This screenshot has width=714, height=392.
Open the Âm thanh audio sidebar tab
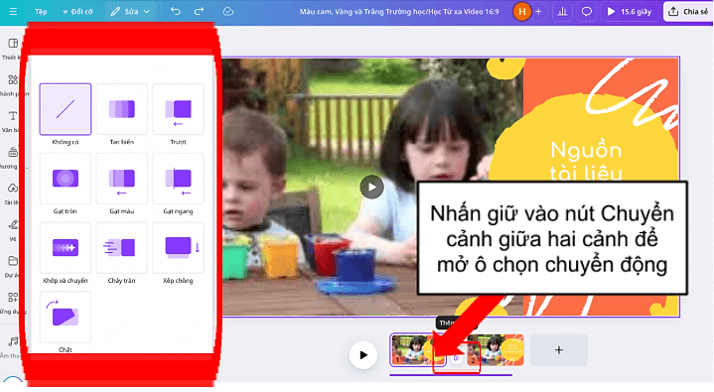coord(12,347)
